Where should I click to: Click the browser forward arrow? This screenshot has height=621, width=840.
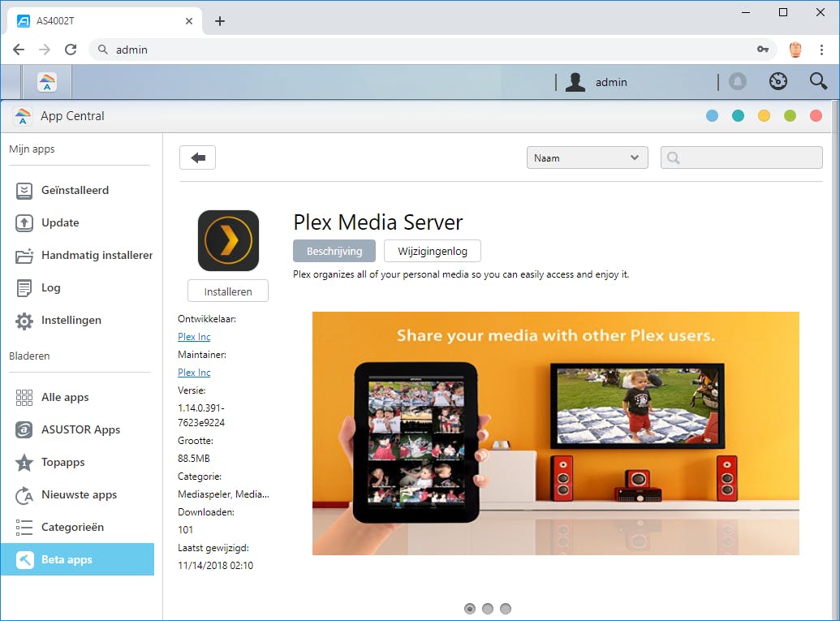tap(45, 50)
